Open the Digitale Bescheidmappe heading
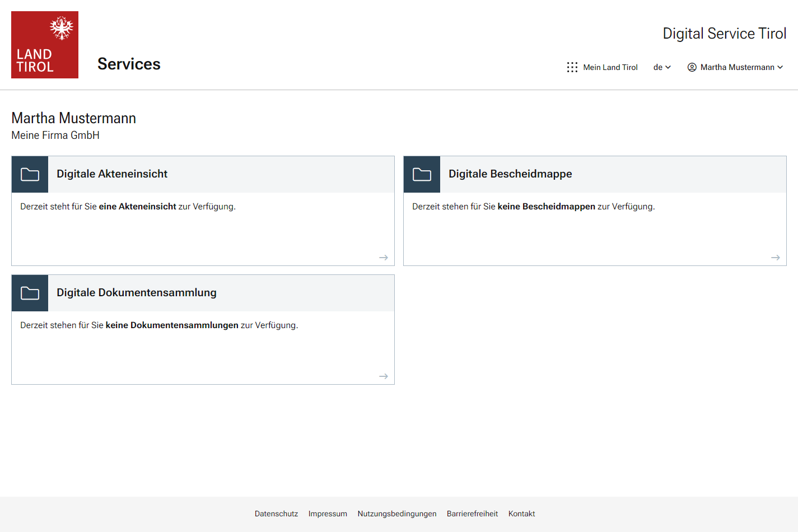This screenshot has width=798, height=532. tap(510, 174)
